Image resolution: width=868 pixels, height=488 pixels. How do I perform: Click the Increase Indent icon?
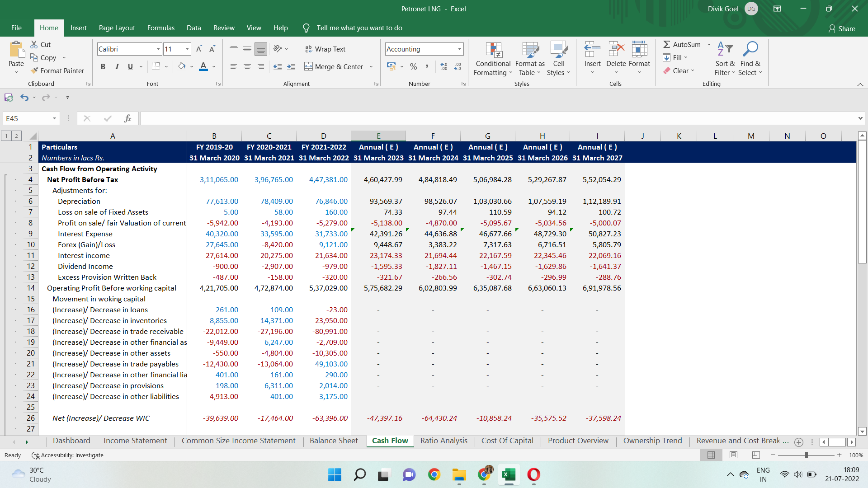point(291,66)
